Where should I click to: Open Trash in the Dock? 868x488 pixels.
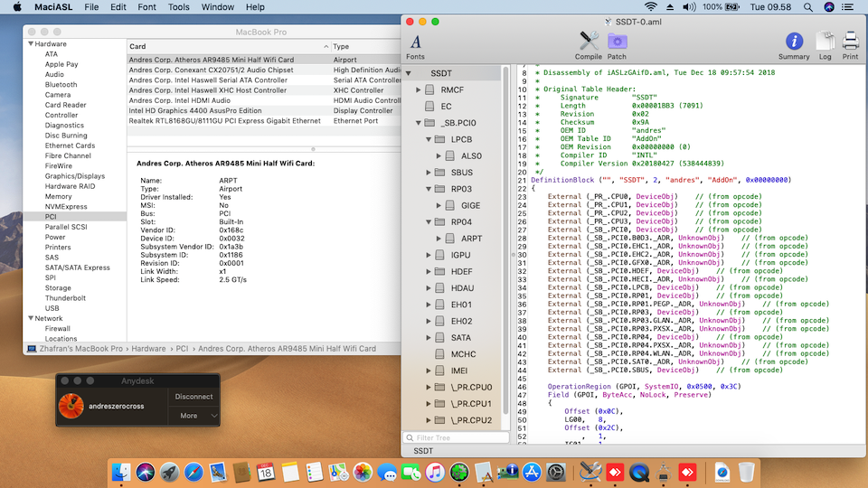[746, 472]
